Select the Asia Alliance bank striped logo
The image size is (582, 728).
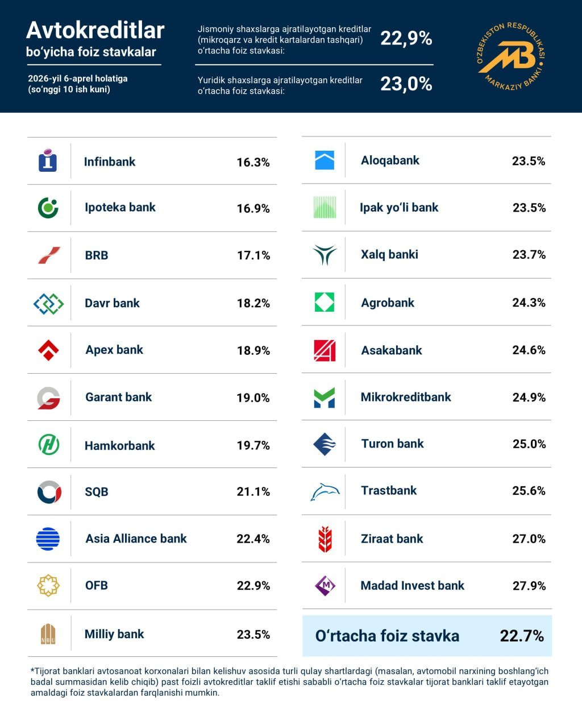coord(48,539)
